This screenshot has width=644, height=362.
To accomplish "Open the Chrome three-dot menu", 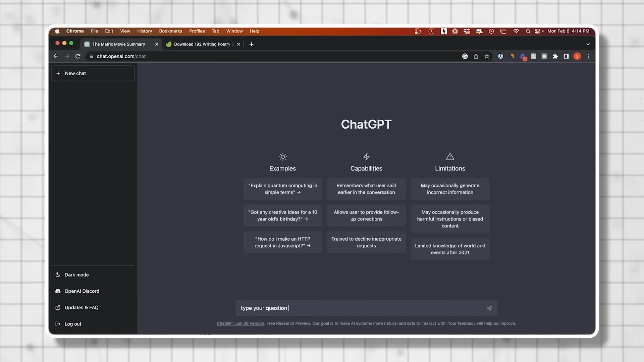I will pyautogui.click(x=588, y=56).
